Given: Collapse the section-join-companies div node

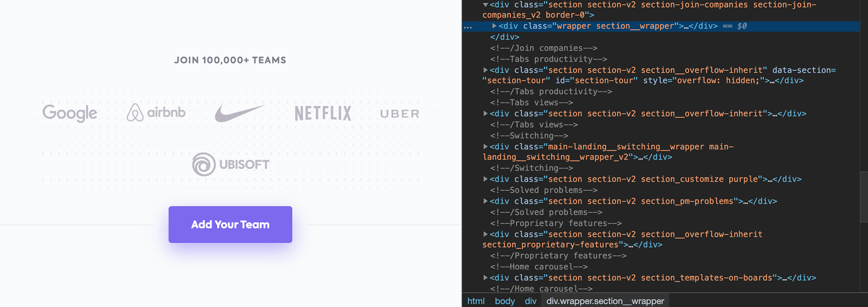Looking at the screenshot, I should click(486, 5).
